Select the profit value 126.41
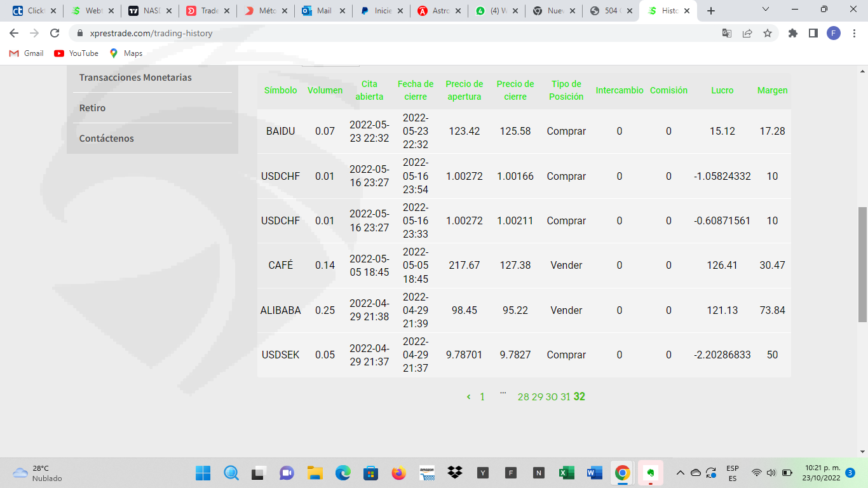The height and width of the screenshot is (488, 868). pyautogui.click(x=722, y=266)
